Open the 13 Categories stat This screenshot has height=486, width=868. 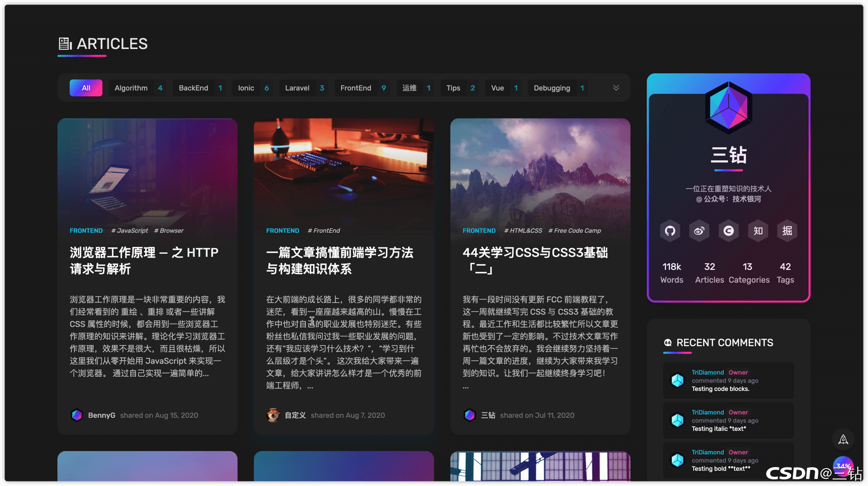(749, 273)
